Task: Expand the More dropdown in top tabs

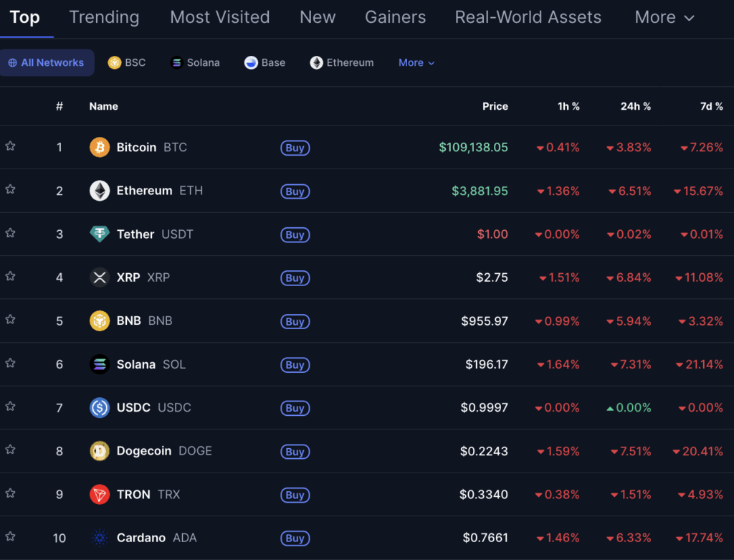Action: (664, 17)
